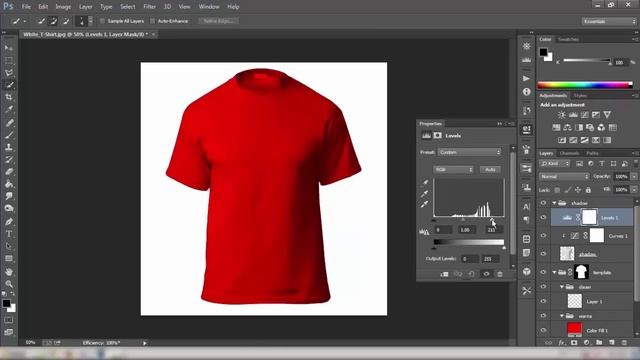Clip adjustment to layer in Properties panel
This screenshot has height=360, width=640.
click(444, 274)
